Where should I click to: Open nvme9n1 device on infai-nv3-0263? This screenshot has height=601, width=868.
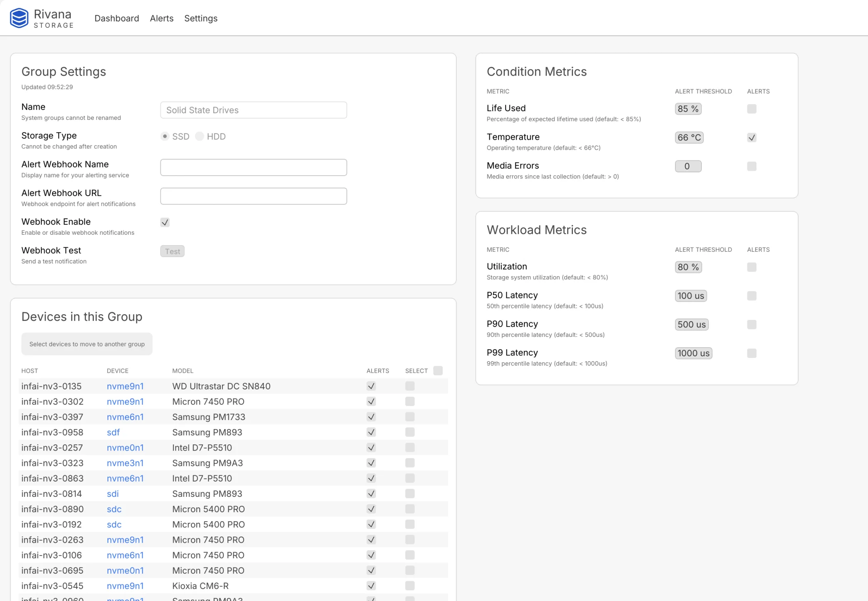[125, 540]
